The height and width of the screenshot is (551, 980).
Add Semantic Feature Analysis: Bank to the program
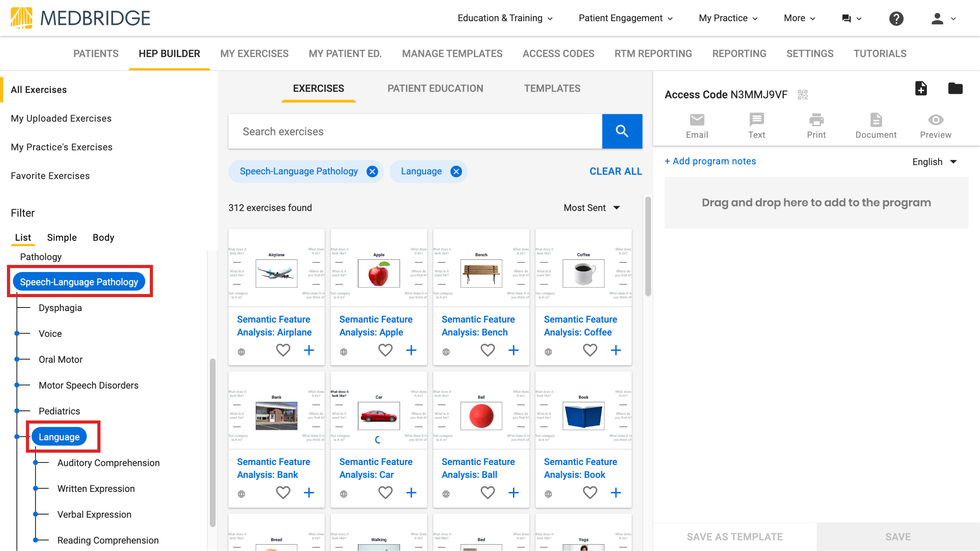(x=309, y=493)
